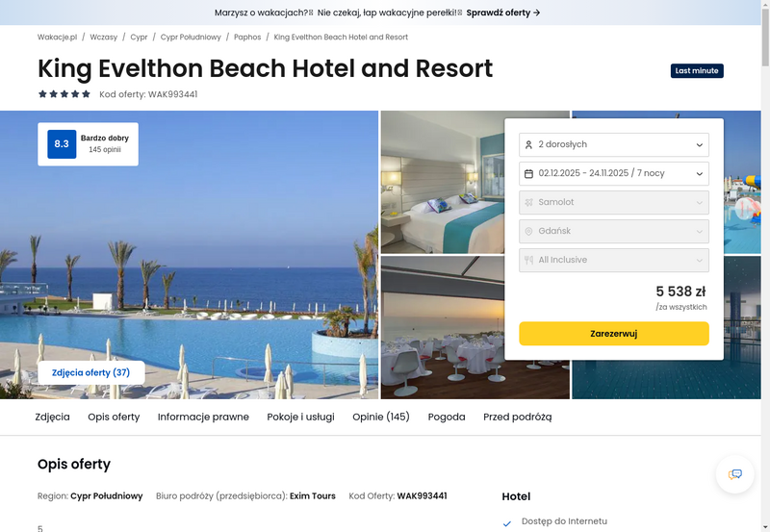
Task: Switch to the Opinie (145) tab
Action: pos(380,417)
